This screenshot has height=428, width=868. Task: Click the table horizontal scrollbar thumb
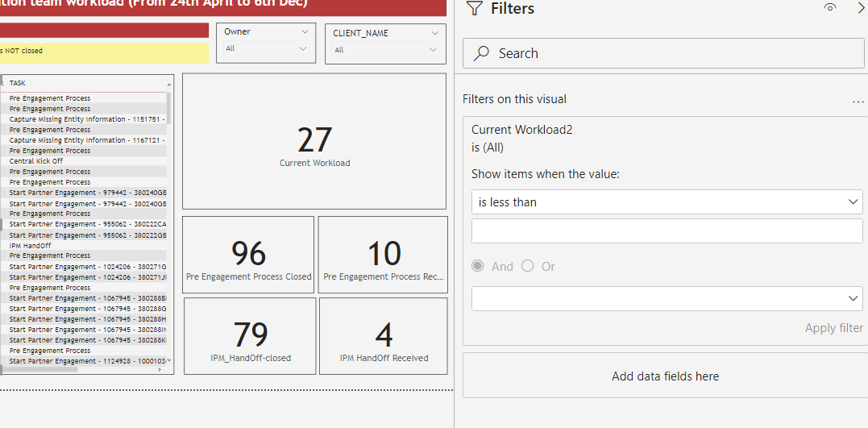tap(39, 369)
